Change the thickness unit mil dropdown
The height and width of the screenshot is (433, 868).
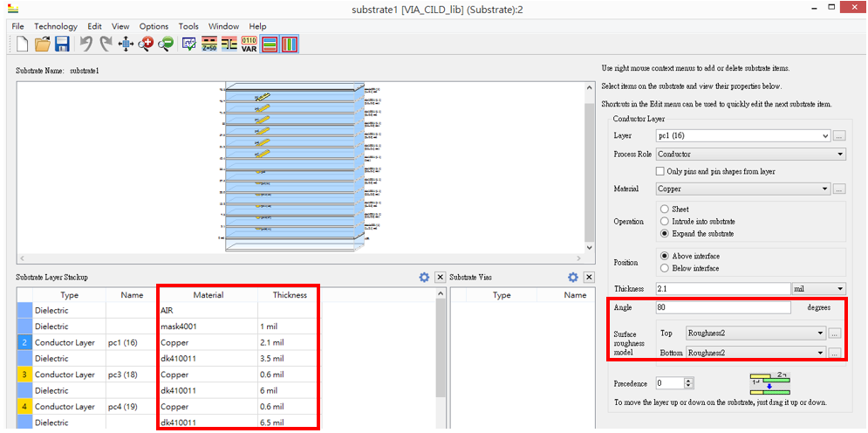point(819,288)
